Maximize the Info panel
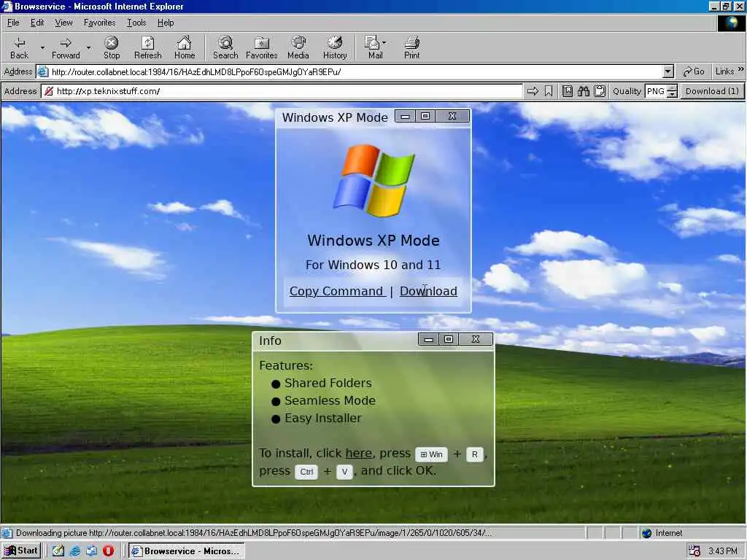Screen dimensions: 747x560 [449, 339]
